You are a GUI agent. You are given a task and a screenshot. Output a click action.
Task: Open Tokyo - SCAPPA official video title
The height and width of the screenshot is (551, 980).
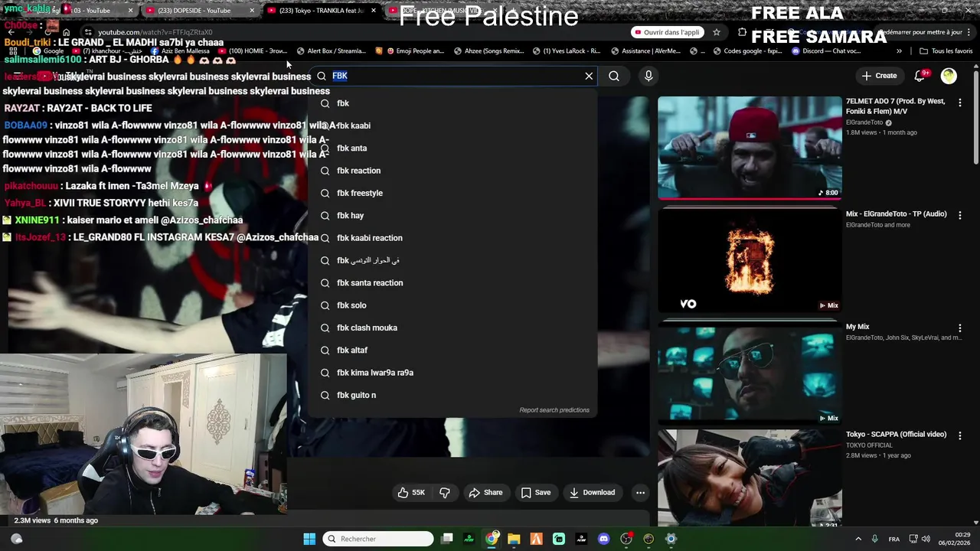pos(896,435)
